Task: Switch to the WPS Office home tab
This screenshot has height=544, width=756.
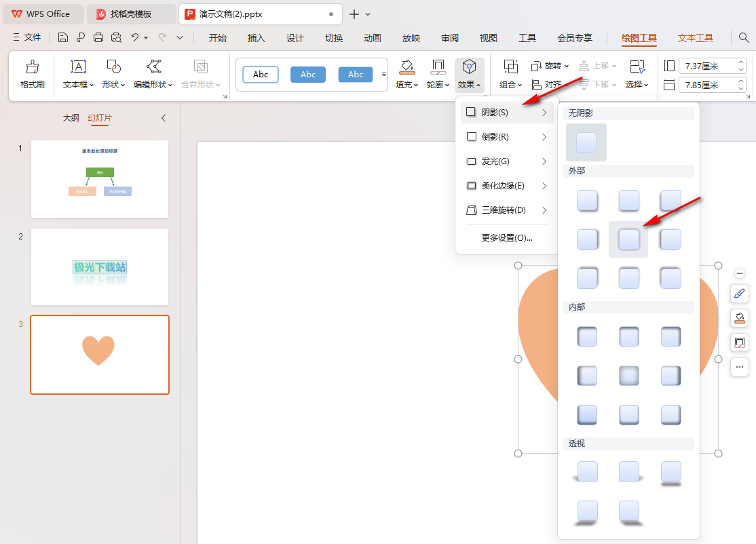Action: point(43,14)
